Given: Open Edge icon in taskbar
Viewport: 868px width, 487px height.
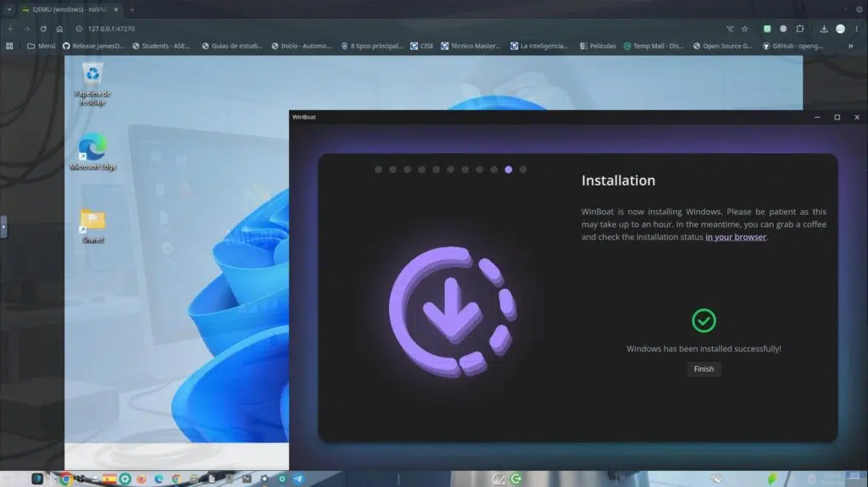Looking at the screenshot, I should (159, 479).
